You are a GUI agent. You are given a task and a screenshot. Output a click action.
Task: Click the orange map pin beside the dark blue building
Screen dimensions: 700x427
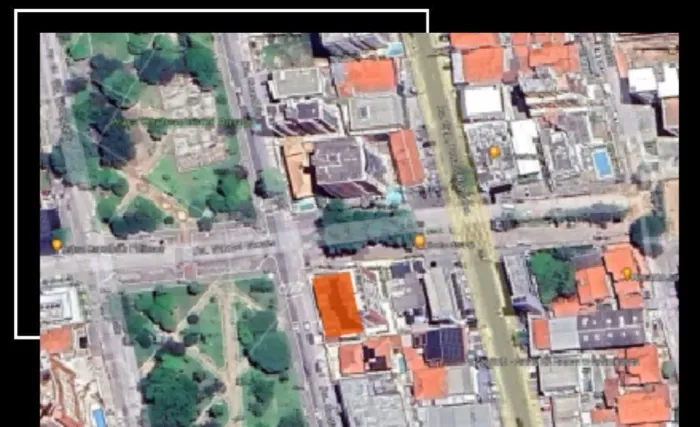tap(57, 245)
